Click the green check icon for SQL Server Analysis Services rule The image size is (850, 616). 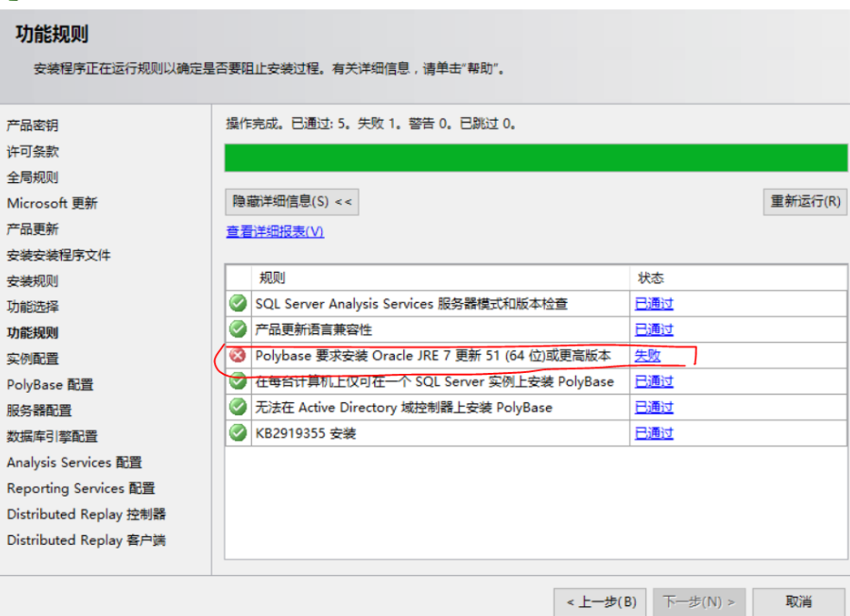tap(237, 304)
